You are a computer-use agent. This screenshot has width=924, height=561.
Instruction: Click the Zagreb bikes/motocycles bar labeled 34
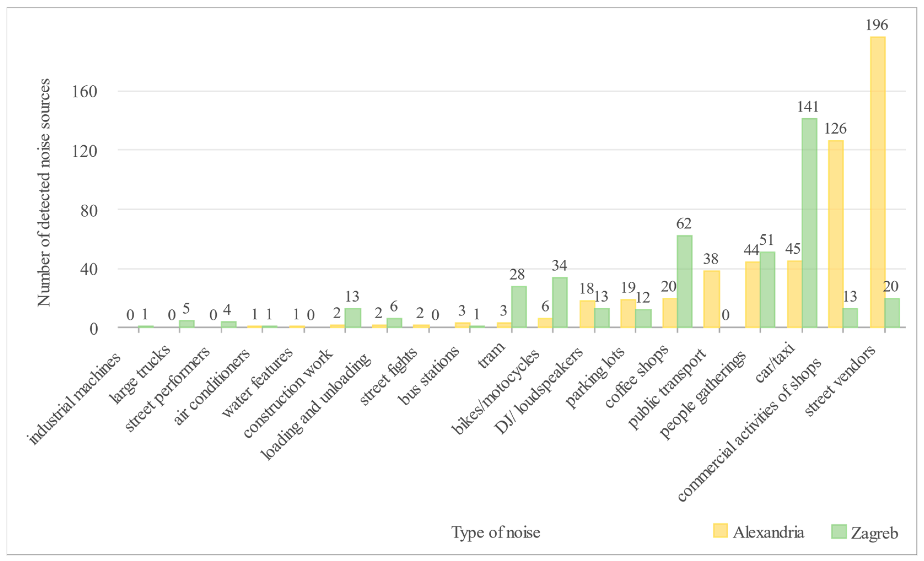click(559, 302)
